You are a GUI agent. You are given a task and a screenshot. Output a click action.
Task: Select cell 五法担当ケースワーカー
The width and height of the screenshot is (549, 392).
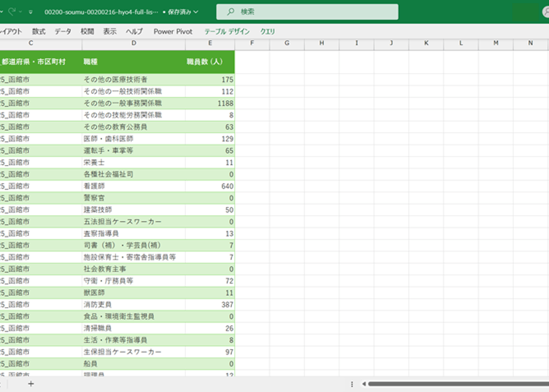tap(134, 222)
